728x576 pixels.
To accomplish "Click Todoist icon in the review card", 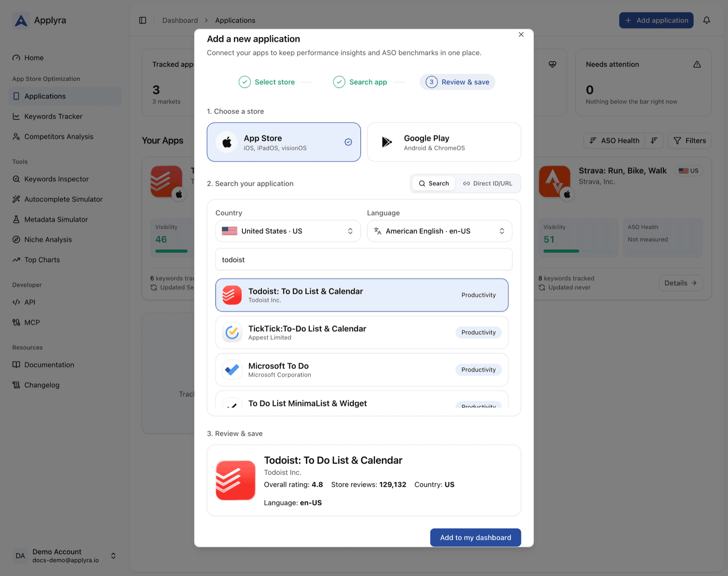I will (x=235, y=480).
